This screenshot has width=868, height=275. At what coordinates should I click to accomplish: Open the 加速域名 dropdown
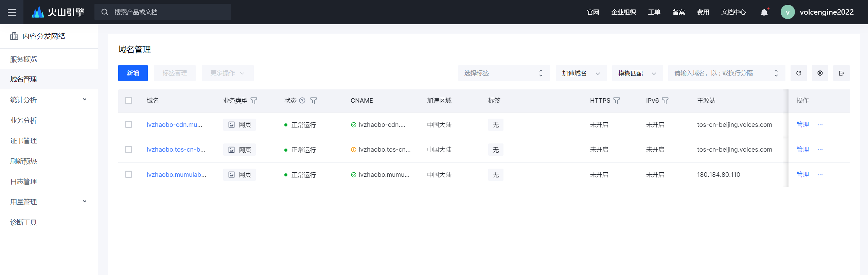tap(581, 73)
